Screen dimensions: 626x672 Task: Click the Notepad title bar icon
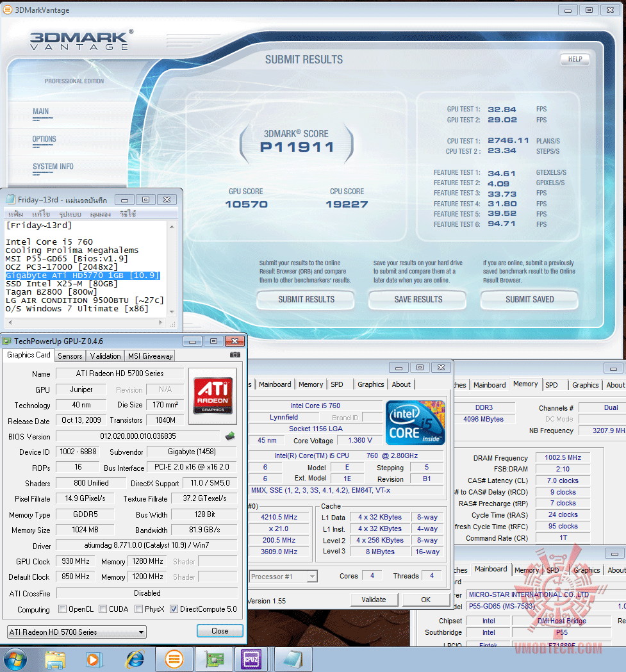[11, 200]
